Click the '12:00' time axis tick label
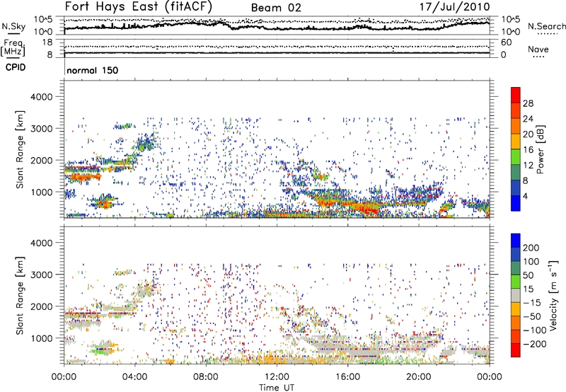This screenshot has height=392, width=566. (x=277, y=377)
